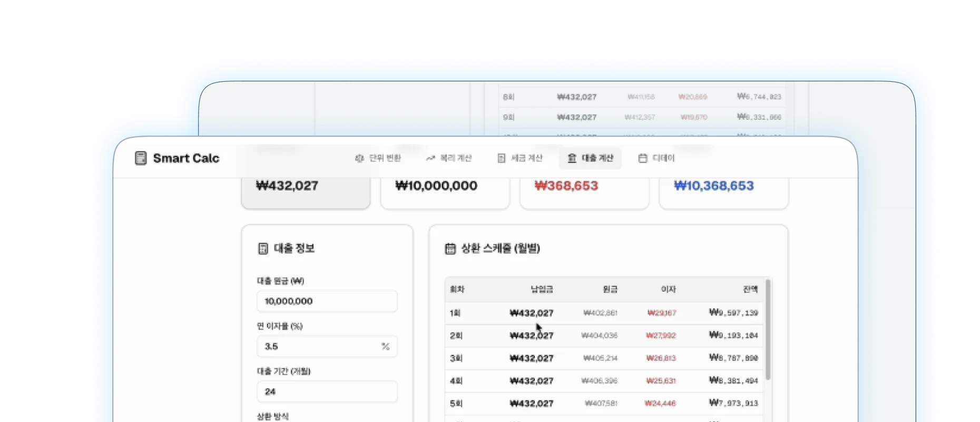This screenshot has height=422, width=980.
Task: Click the red ₩368,653 summary card
Action: [584, 193]
